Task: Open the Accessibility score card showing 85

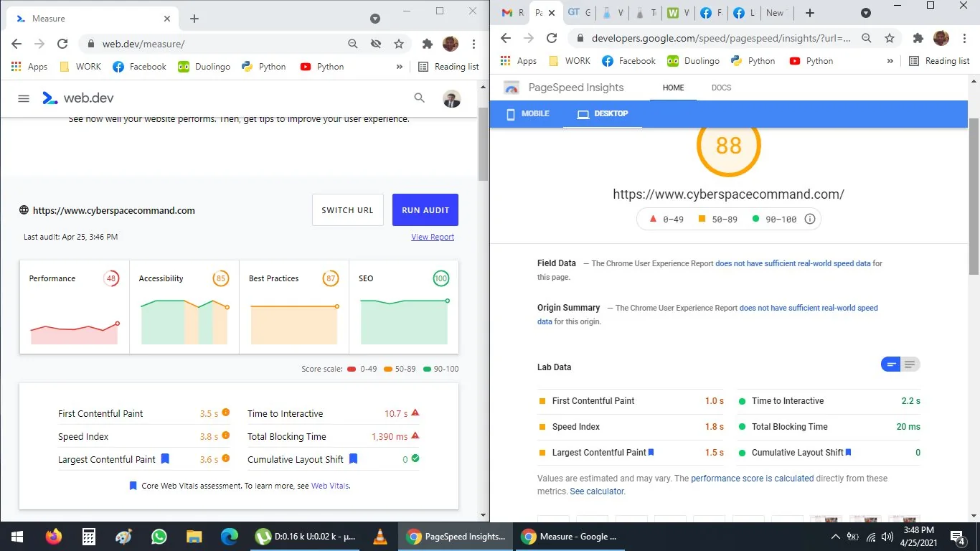Action: (x=184, y=307)
